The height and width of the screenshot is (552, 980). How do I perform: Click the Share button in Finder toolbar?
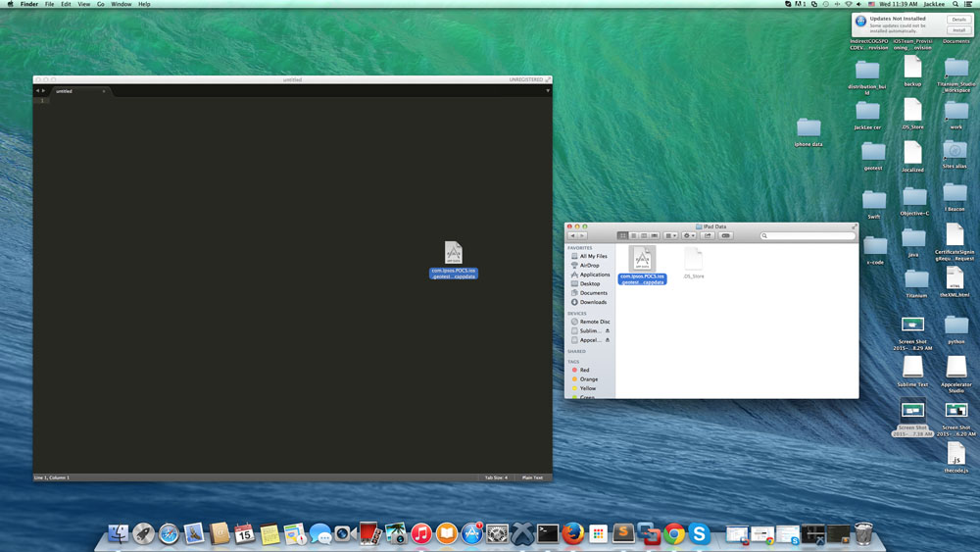[708, 235]
